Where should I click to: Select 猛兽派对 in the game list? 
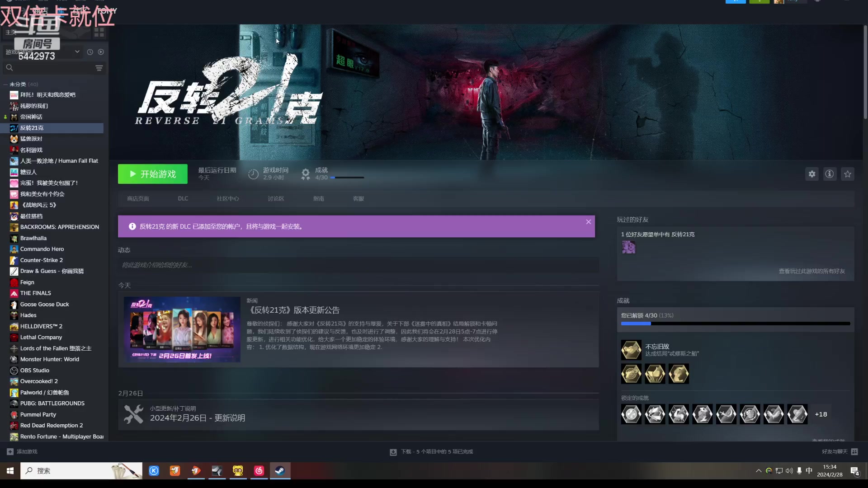click(x=31, y=139)
